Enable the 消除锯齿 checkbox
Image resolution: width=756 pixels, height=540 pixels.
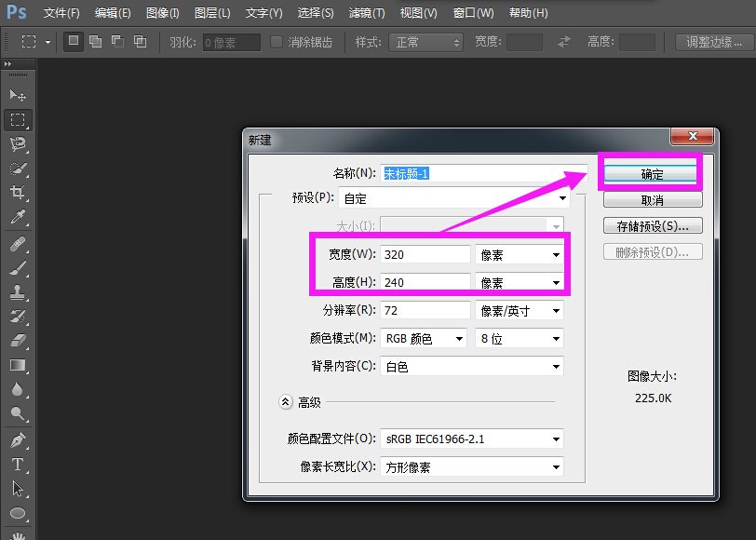[276, 41]
